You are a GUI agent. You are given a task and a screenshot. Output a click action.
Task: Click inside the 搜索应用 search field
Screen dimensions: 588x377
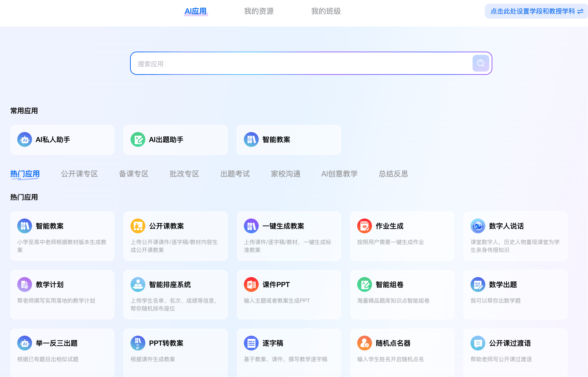pos(294,63)
